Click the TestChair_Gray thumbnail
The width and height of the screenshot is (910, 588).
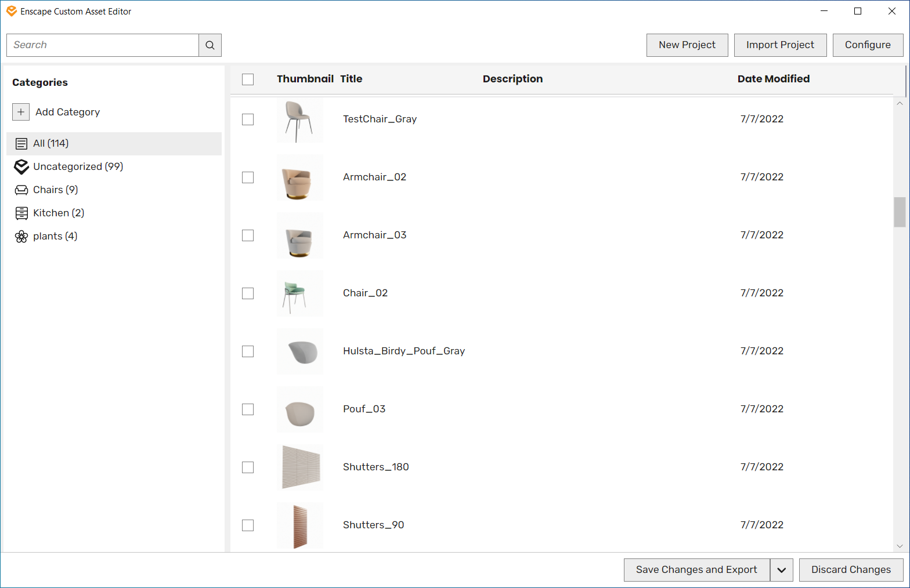pos(300,119)
